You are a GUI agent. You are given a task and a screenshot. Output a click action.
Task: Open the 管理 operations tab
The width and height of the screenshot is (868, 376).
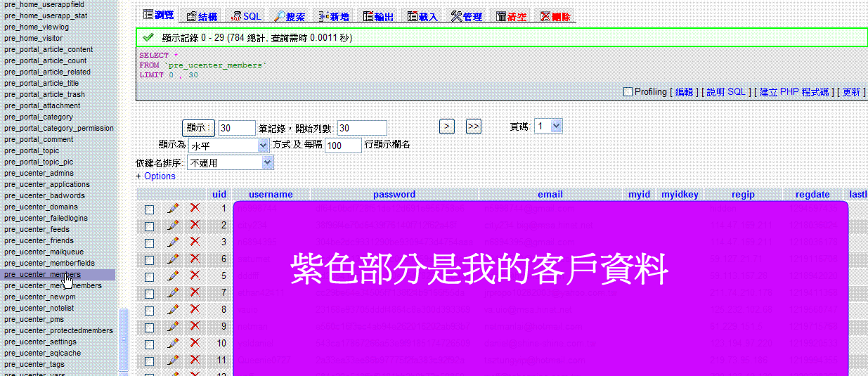(x=466, y=16)
